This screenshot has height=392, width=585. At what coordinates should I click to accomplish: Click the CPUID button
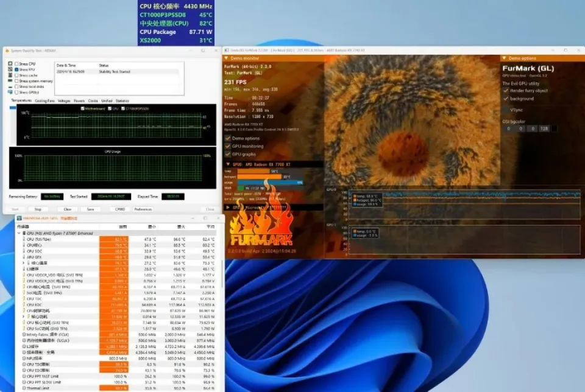(120, 209)
